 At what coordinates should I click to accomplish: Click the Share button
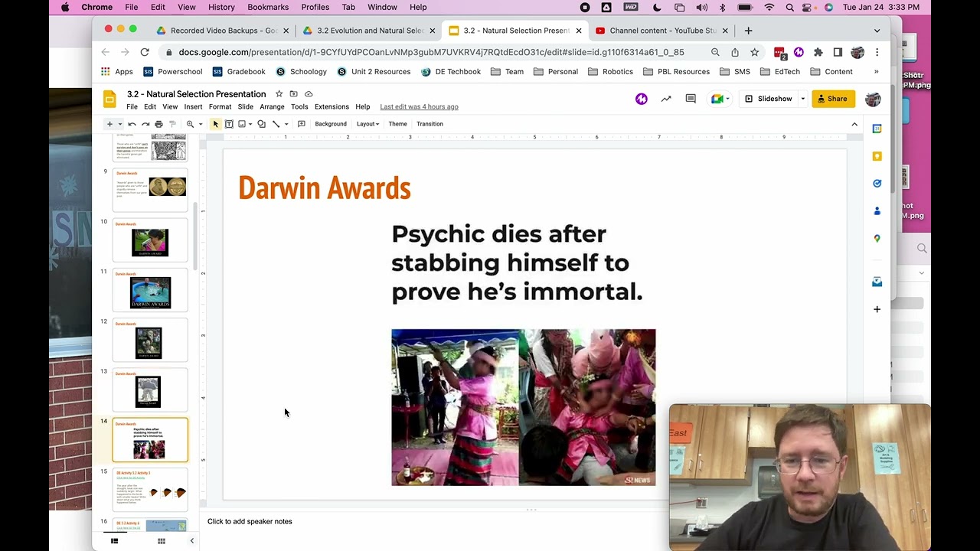tap(833, 99)
